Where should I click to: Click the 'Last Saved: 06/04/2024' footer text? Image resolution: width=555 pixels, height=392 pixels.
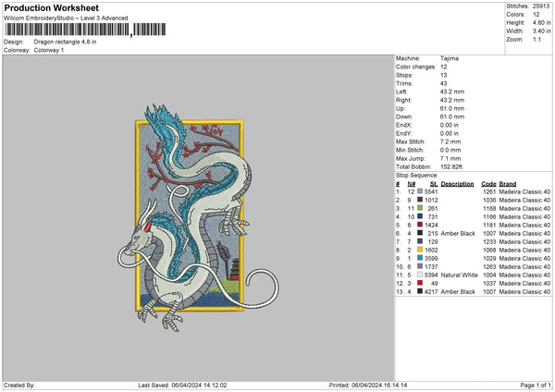point(182,385)
